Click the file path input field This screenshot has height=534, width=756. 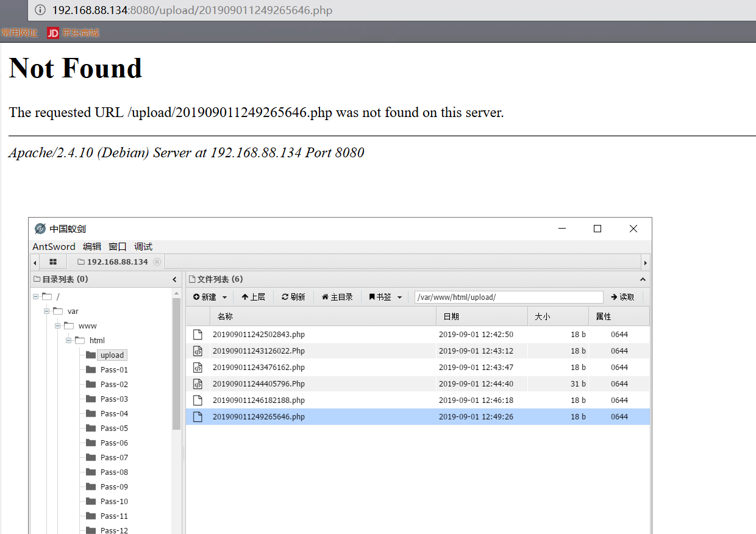[x=508, y=297]
